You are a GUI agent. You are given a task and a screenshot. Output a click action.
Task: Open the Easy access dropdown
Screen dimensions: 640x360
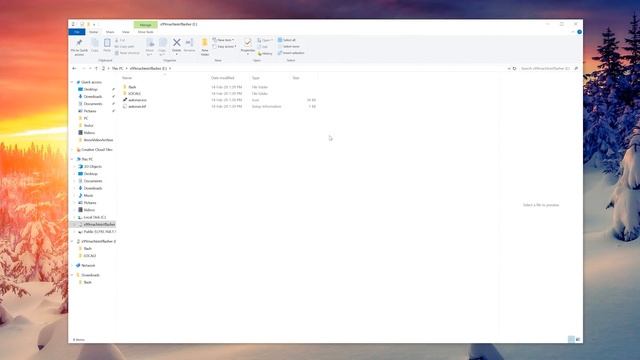point(224,47)
